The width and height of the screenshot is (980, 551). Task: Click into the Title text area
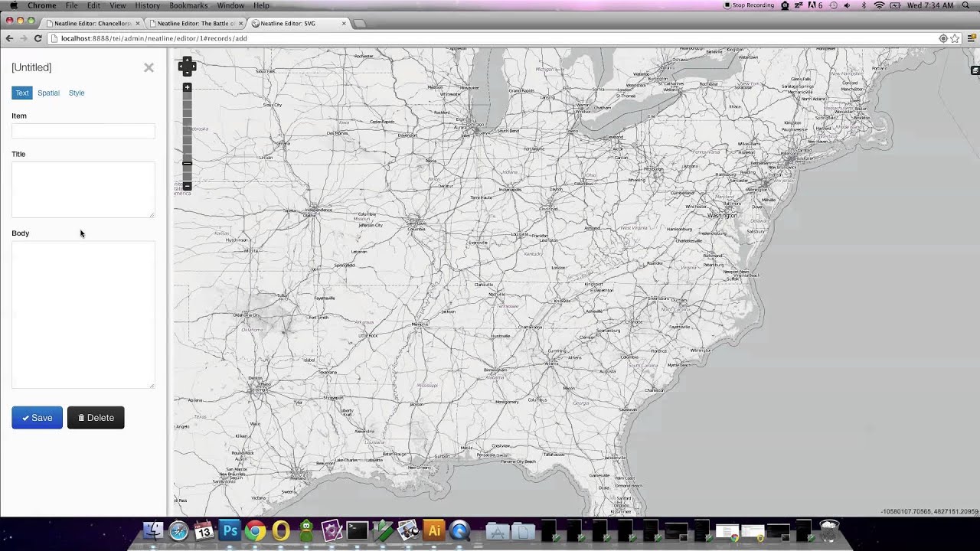point(83,189)
